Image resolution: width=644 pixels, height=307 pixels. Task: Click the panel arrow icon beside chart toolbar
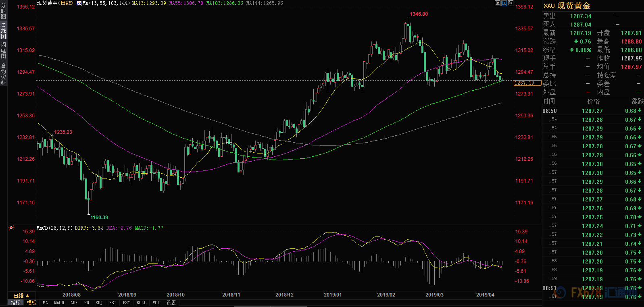pyautogui.click(x=511, y=3)
